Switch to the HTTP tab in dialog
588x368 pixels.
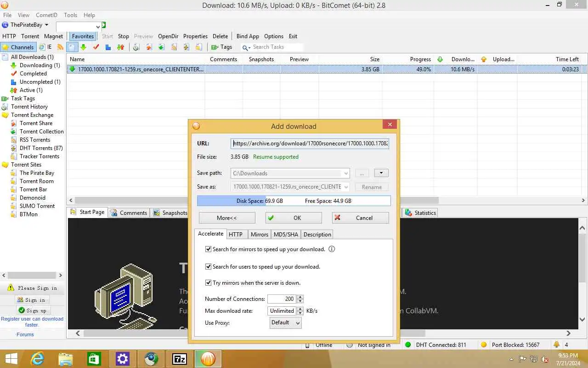coord(236,234)
